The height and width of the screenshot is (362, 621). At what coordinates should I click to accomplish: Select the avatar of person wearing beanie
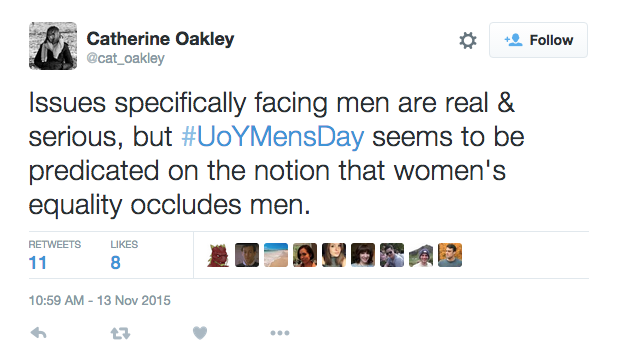click(x=421, y=255)
